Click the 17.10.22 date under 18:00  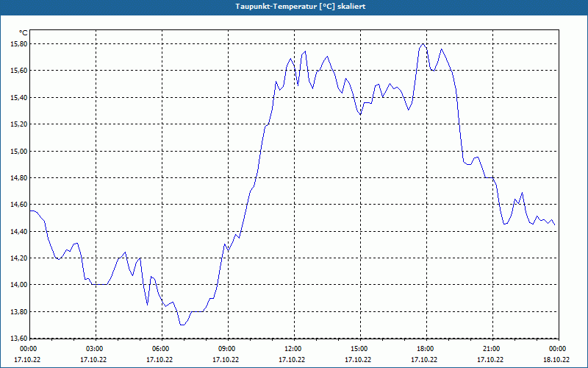[x=425, y=360]
